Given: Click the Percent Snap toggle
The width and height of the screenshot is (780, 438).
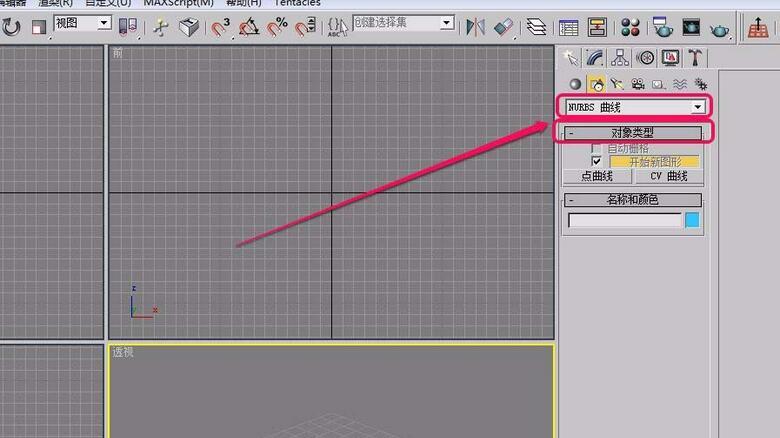Looking at the screenshot, I should 277,27.
